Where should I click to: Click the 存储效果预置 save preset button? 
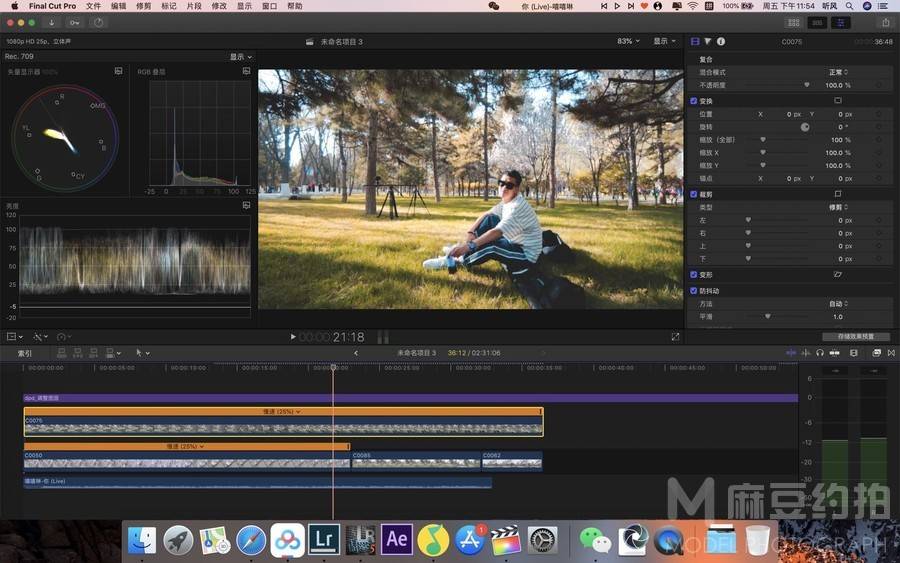[855, 336]
